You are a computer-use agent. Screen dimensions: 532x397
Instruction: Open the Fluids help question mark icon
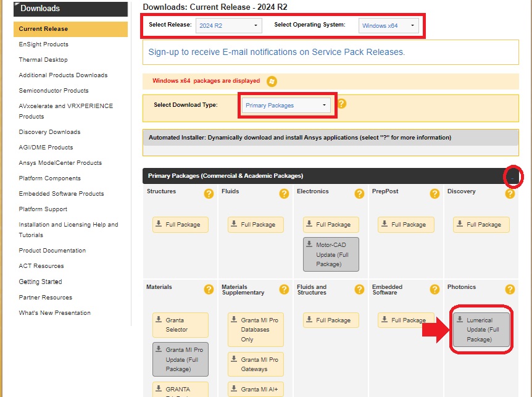(284, 194)
